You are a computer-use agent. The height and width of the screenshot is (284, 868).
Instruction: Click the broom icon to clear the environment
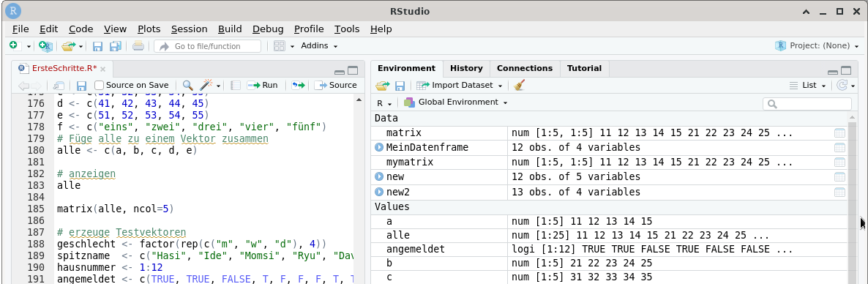[519, 85]
